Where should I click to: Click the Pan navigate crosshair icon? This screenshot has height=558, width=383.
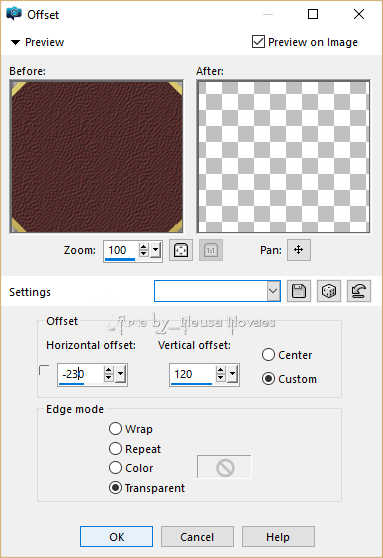(299, 250)
